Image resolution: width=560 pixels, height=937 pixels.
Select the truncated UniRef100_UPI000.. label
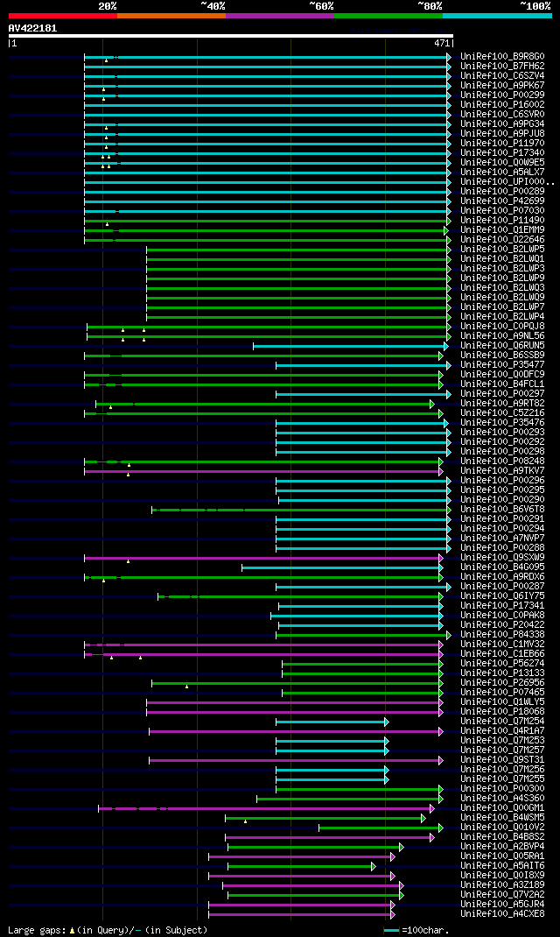(507, 181)
